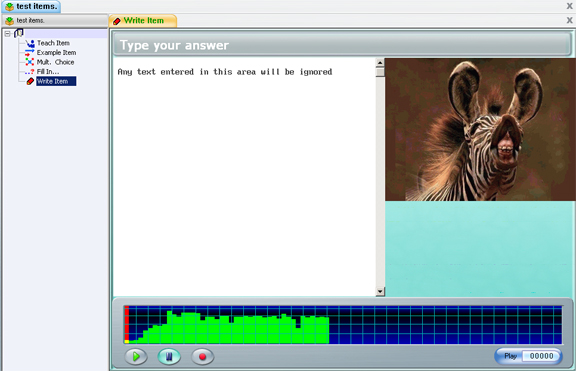Click the red pencil Write Item icon
Viewport: 576px width, 371px height.
tap(30, 81)
